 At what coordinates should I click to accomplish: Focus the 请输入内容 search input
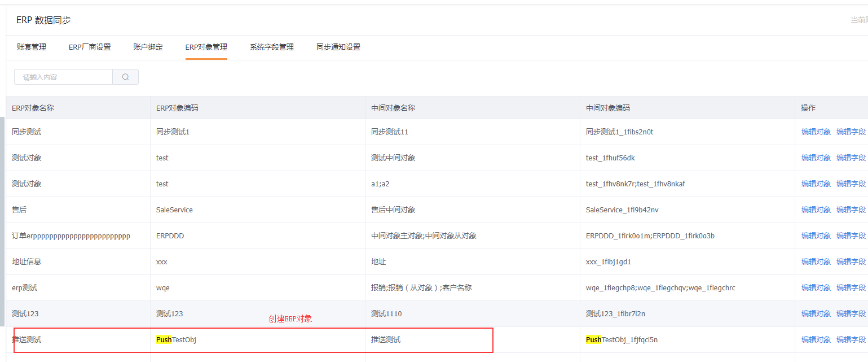coord(63,77)
